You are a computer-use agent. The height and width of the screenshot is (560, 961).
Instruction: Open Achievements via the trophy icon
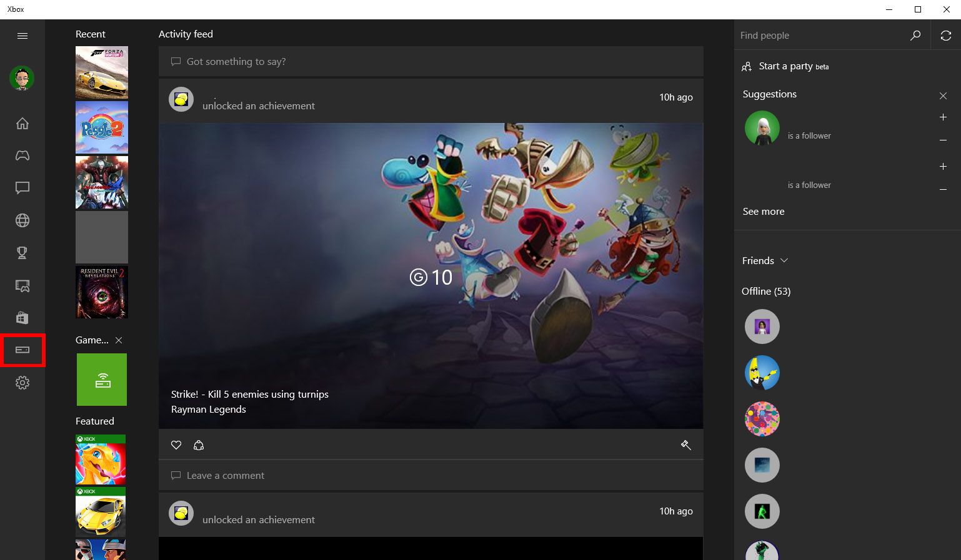pos(22,253)
